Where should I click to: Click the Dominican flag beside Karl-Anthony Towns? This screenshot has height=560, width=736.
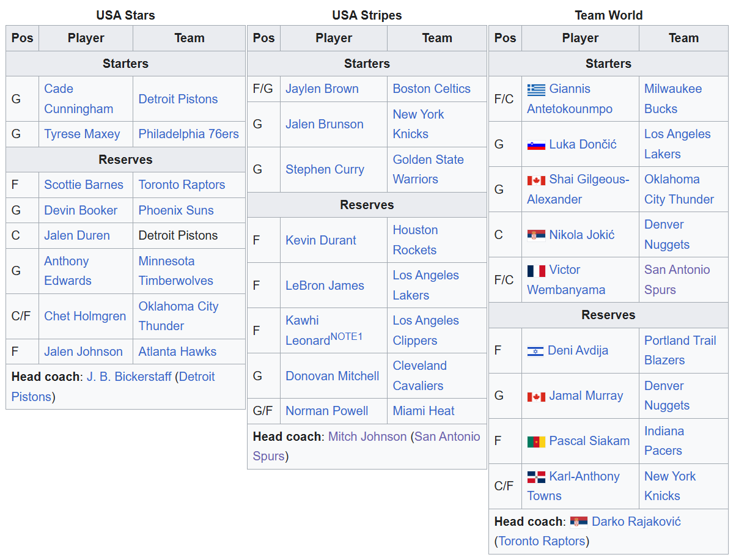536,477
